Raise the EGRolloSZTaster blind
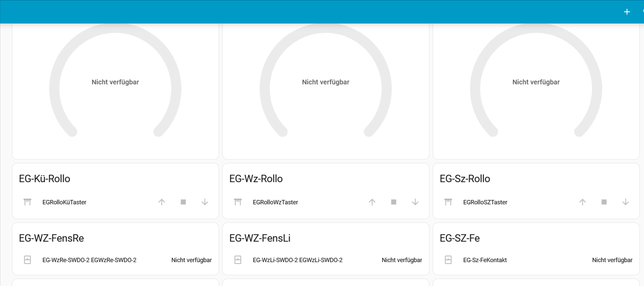The height and width of the screenshot is (286, 644). (x=582, y=202)
